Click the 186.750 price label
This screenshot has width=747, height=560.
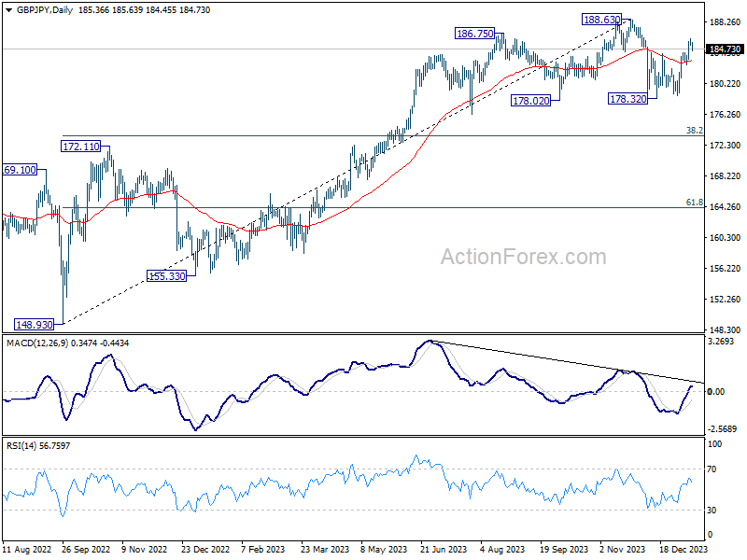(474, 34)
